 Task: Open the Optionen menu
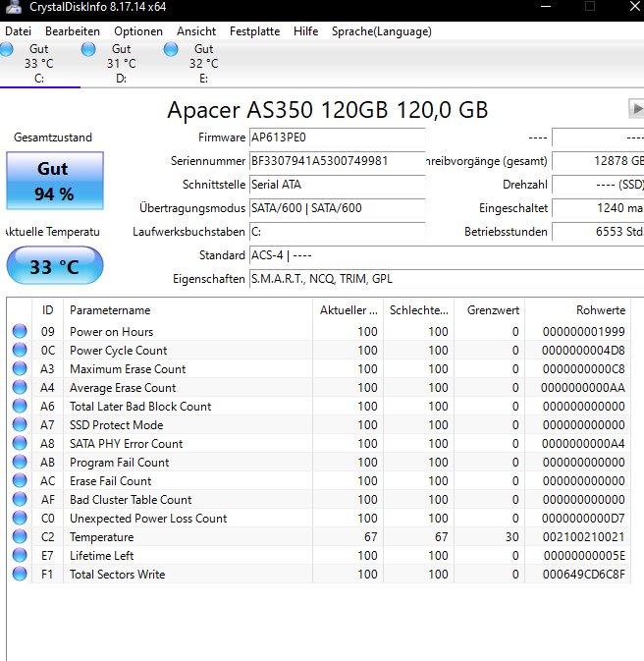click(138, 31)
